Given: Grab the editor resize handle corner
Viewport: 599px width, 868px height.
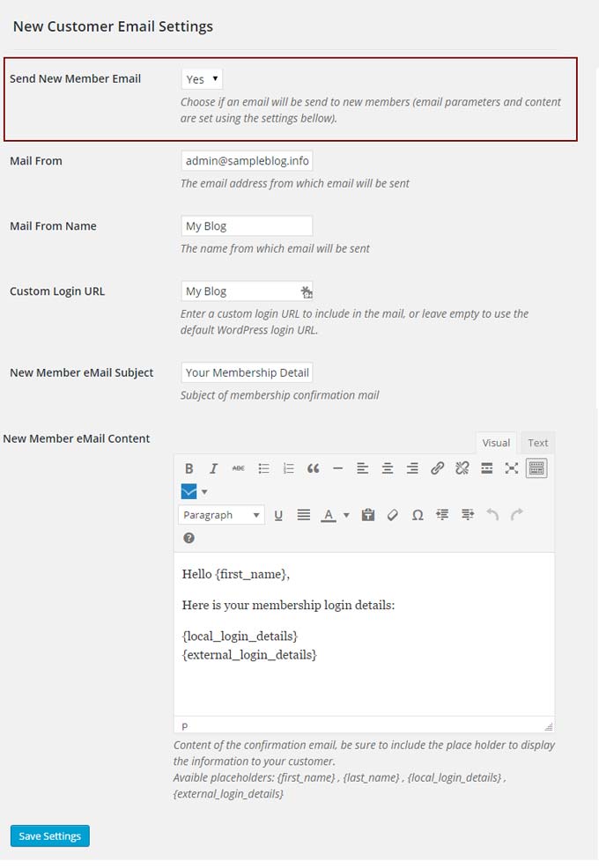Looking at the screenshot, I should point(549,726).
